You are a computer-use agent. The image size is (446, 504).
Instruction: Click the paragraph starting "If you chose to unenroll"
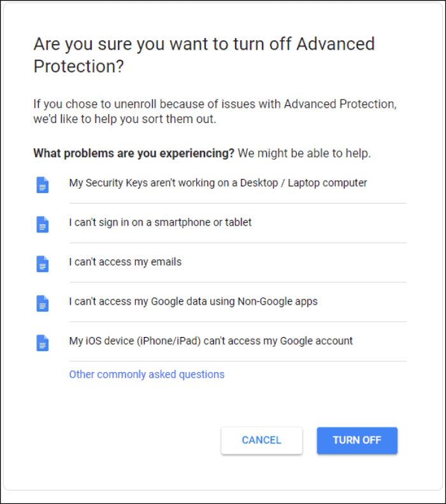tap(215, 112)
